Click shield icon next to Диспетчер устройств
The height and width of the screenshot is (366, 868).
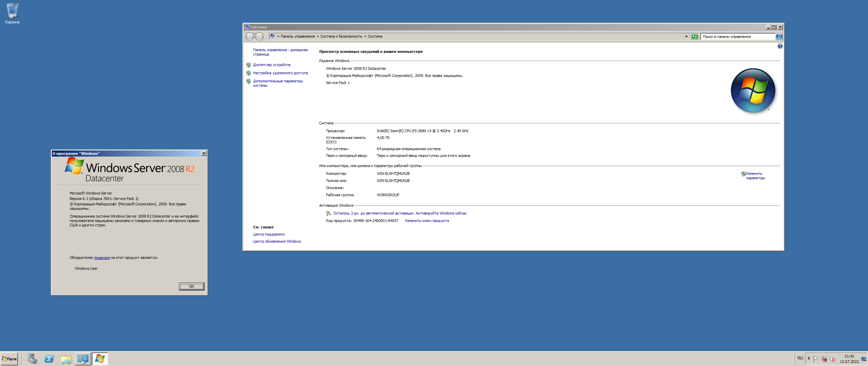[x=249, y=65]
